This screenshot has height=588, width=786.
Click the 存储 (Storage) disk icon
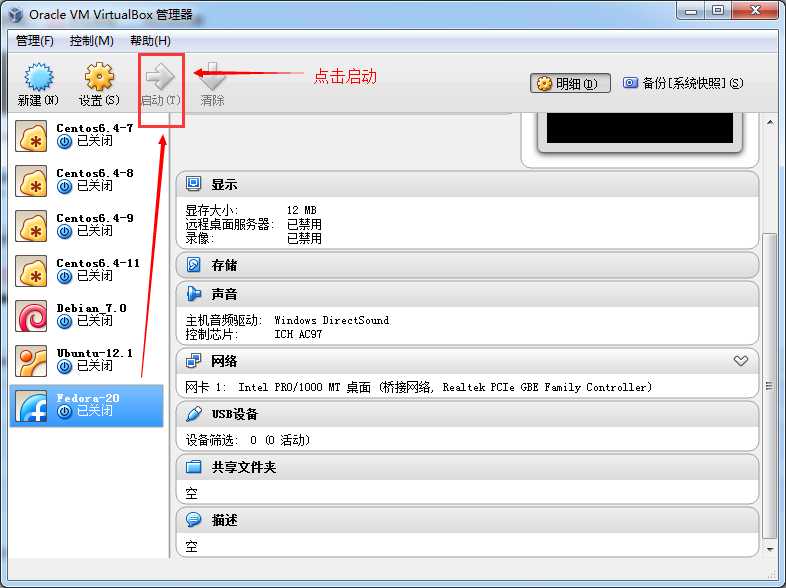(x=193, y=265)
